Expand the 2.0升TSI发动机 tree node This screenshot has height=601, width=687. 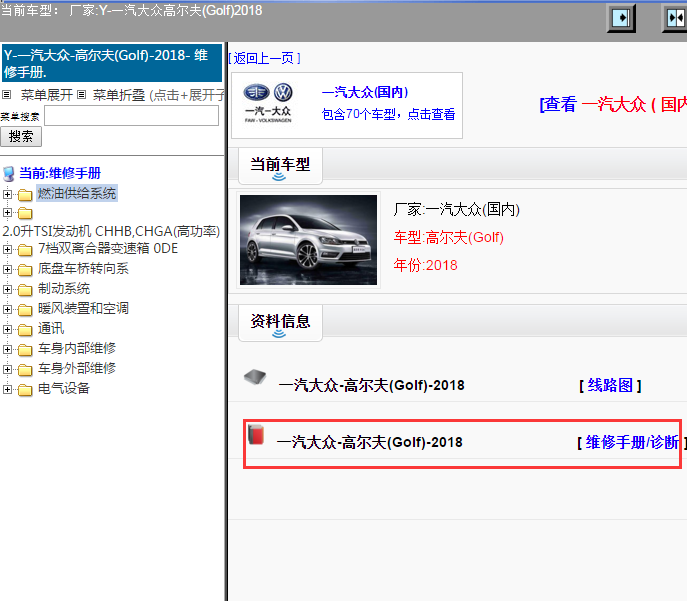(x=7, y=212)
